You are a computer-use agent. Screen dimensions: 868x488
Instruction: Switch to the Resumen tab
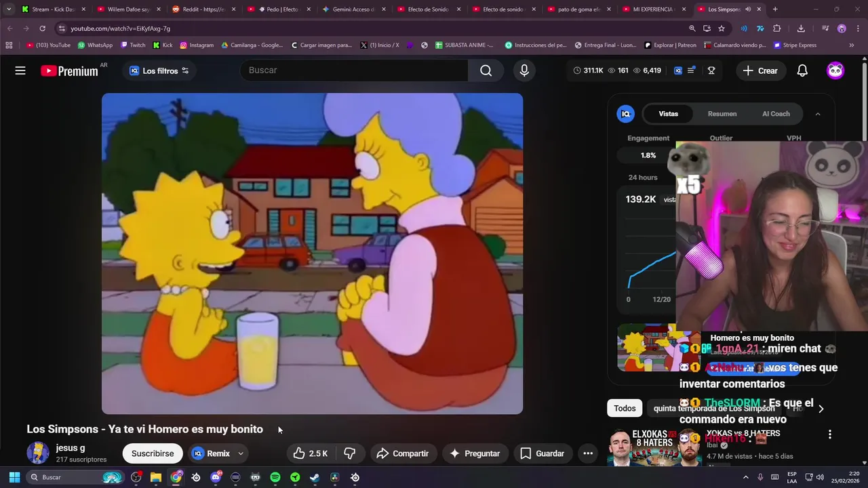pyautogui.click(x=722, y=114)
